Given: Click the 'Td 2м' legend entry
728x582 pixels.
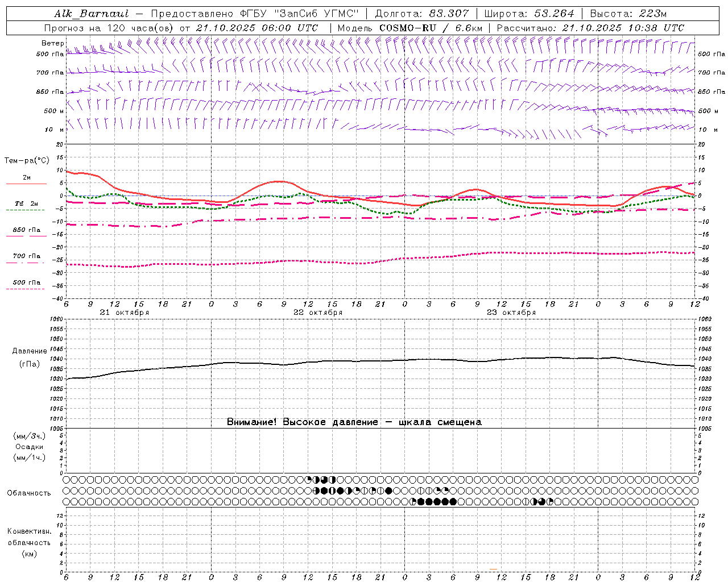Looking at the screenshot, I should point(27,203).
